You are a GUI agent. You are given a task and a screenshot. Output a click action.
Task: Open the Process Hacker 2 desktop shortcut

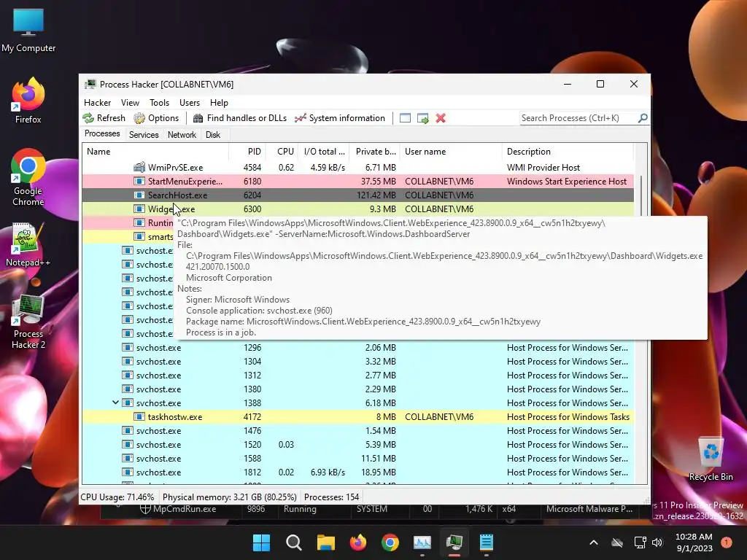[28, 322]
